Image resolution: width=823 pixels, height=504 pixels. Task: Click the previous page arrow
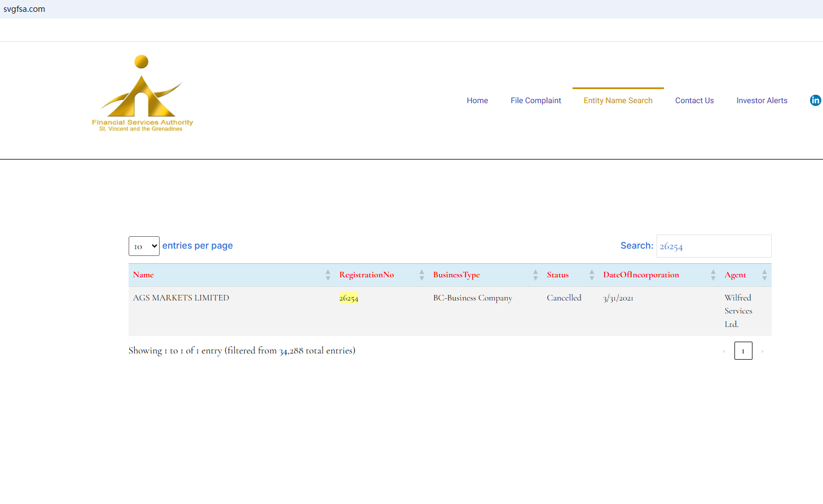pos(724,351)
